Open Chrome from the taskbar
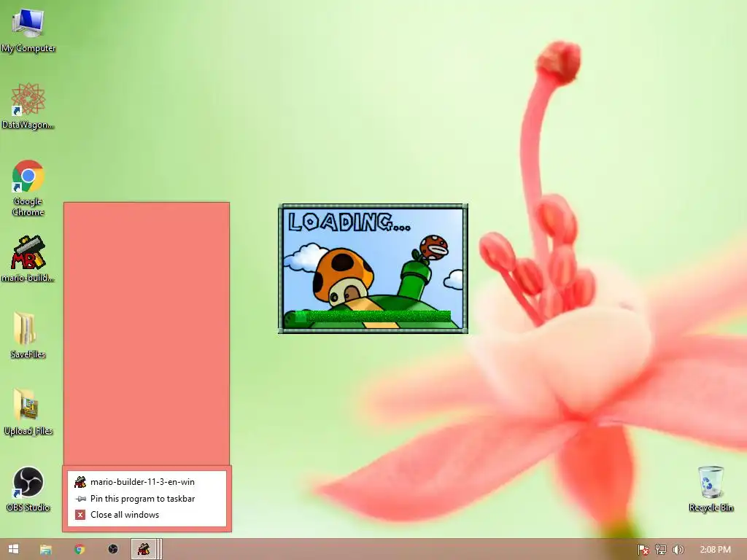The width and height of the screenshot is (747, 560). click(x=80, y=549)
